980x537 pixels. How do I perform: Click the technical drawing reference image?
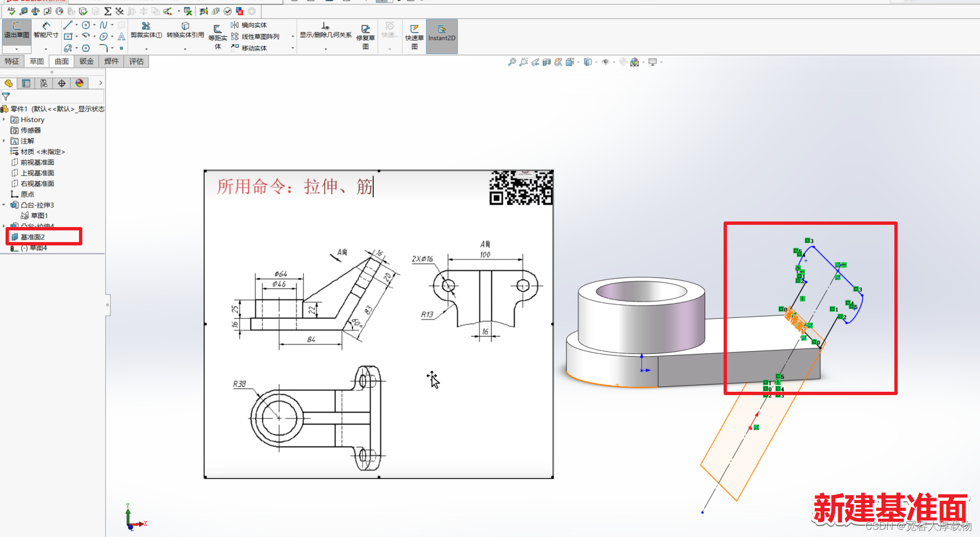tap(379, 324)
